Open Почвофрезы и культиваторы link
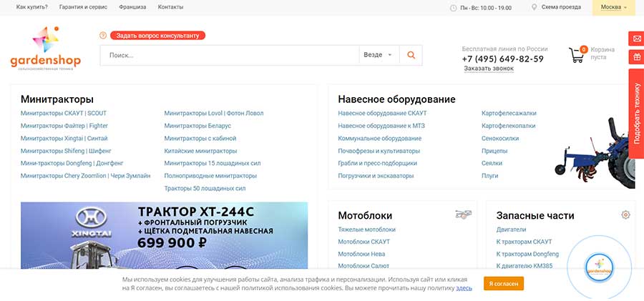The image size is (644, 301). coord(379,151)
